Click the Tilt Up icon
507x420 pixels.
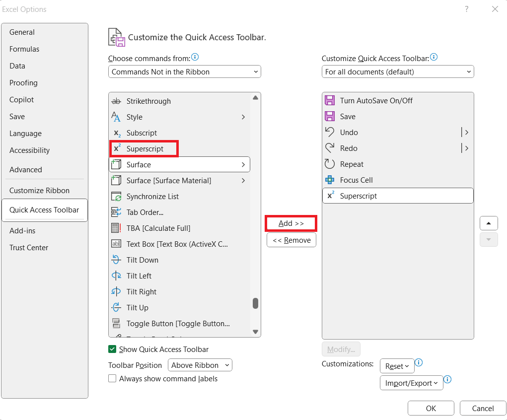point(116,307)
